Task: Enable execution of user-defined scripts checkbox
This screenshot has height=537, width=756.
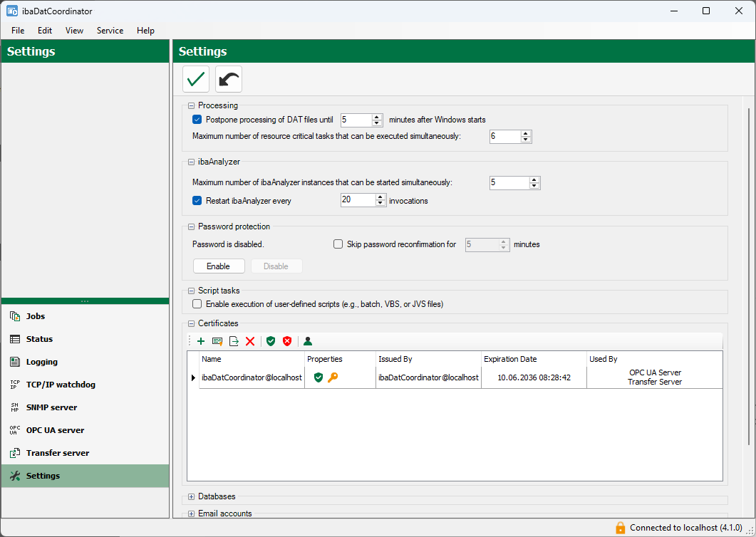Action: [x=197, y=304]
